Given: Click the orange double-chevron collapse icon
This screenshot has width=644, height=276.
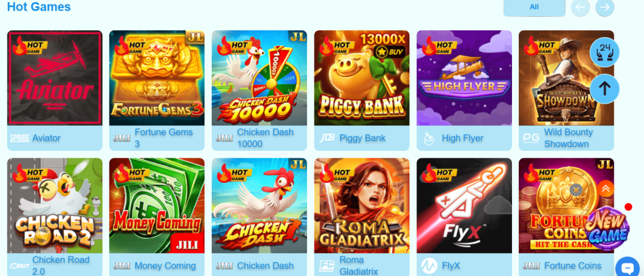Looking at the screenshot, I should pyautogui.click(x=606, y=189).
